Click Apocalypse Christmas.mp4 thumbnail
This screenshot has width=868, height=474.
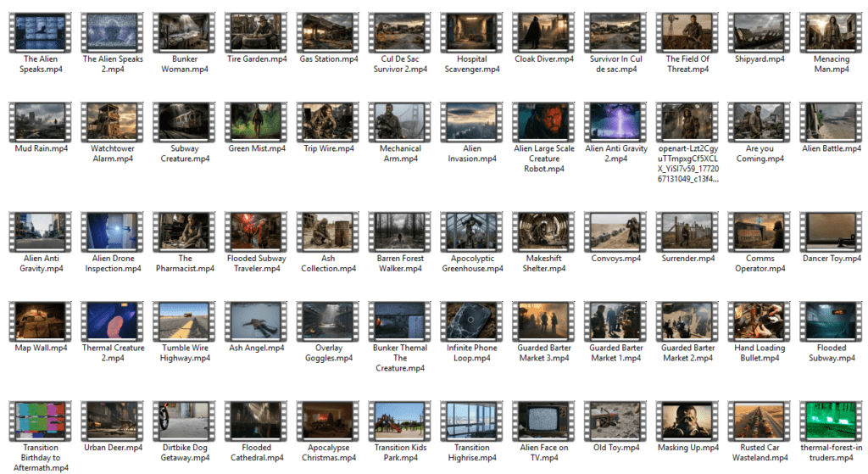point(329,421)
